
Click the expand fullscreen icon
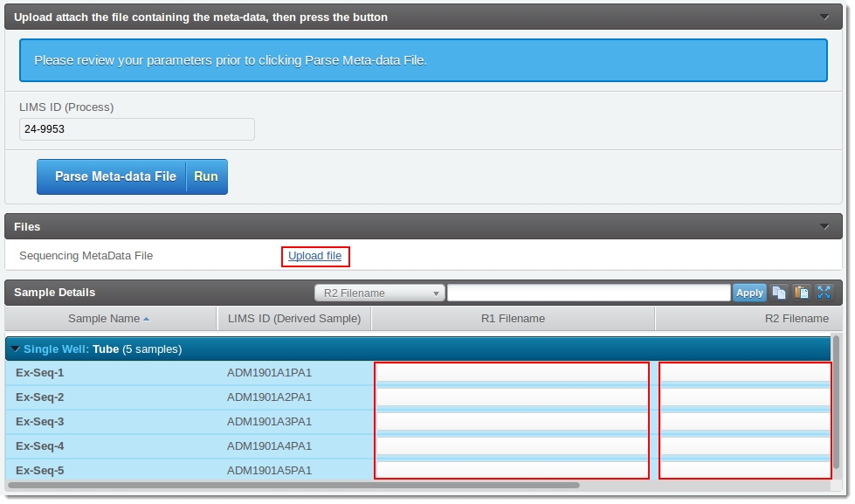(824, 293)
